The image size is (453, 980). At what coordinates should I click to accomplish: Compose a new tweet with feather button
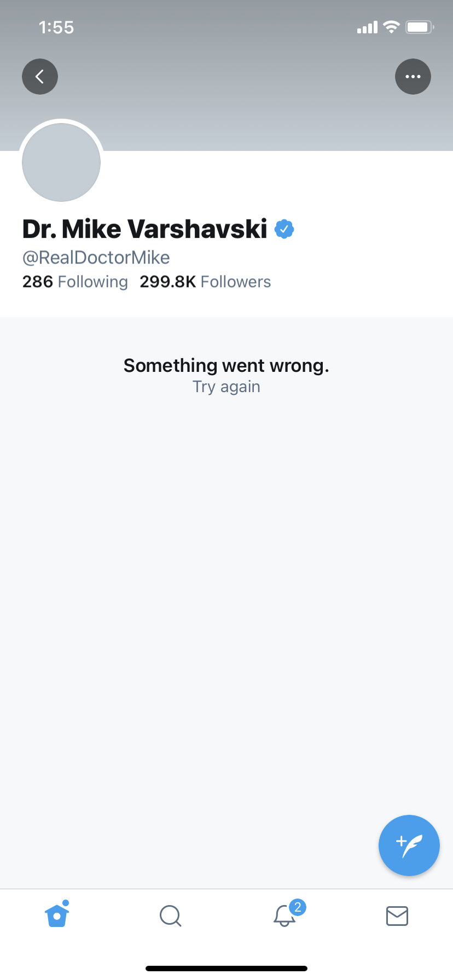[409, 845]
